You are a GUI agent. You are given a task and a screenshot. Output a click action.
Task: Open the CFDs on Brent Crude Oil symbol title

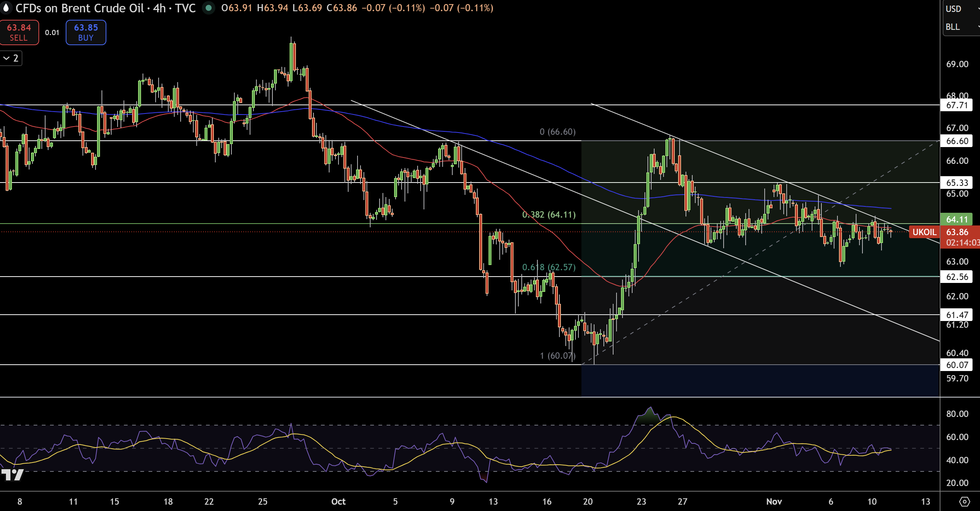click(80, 8)
